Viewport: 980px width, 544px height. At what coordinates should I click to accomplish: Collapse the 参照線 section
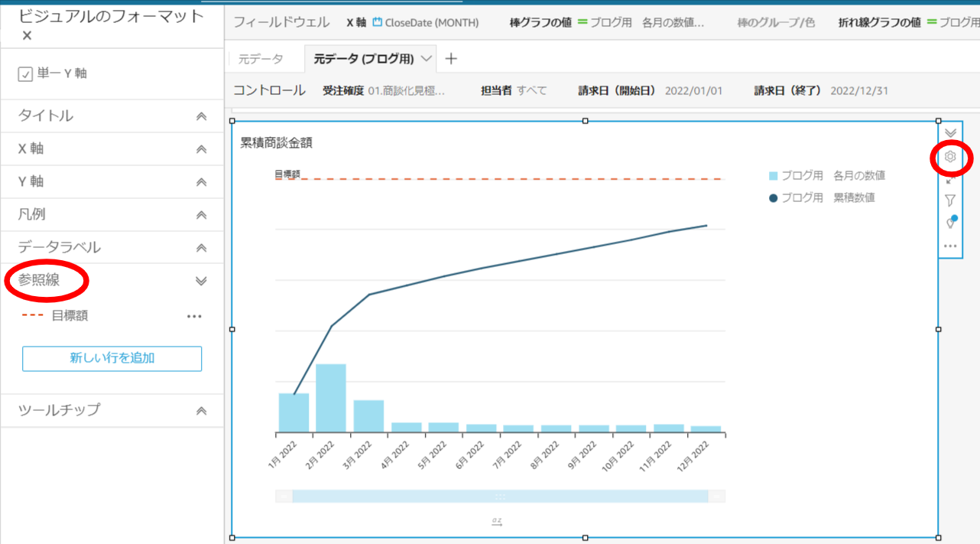[201, 281]
